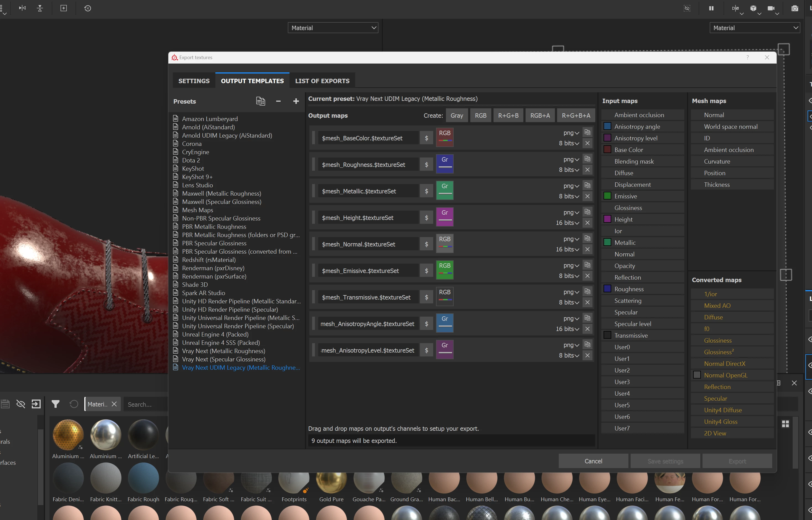Remove the Materi.. filter tag
The width and height of the screenshot is (812, 520).
tap(114, 404)
